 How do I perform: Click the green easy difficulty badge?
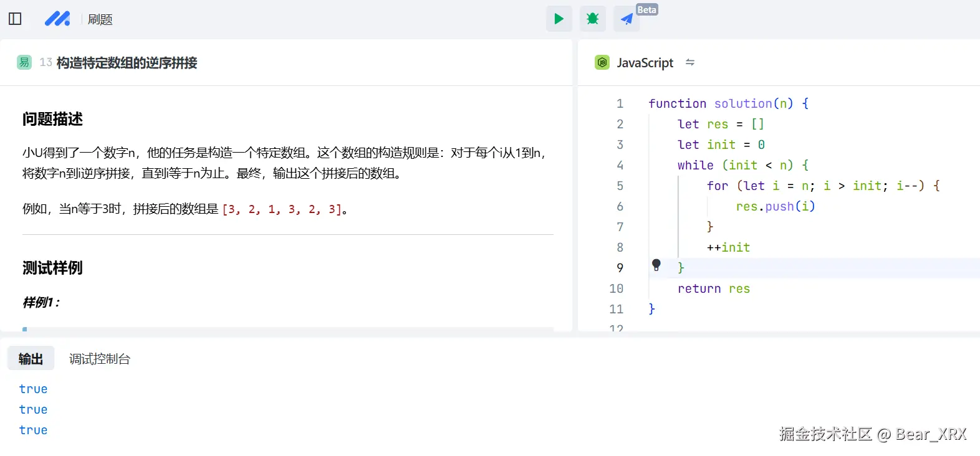pos(24,62)
